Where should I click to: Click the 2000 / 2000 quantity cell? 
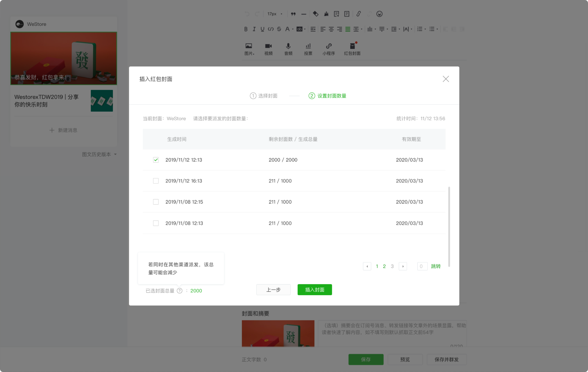tap(283, 160)
